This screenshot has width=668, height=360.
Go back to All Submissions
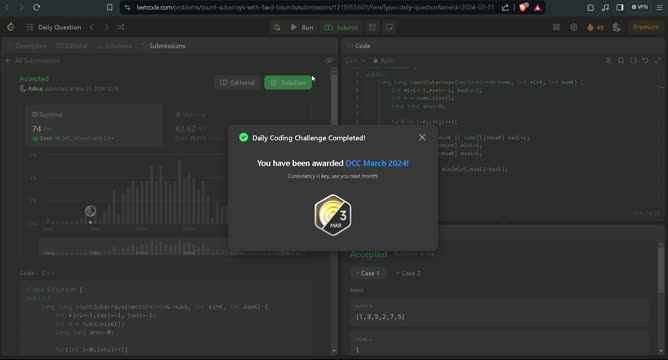coord(32,60)
